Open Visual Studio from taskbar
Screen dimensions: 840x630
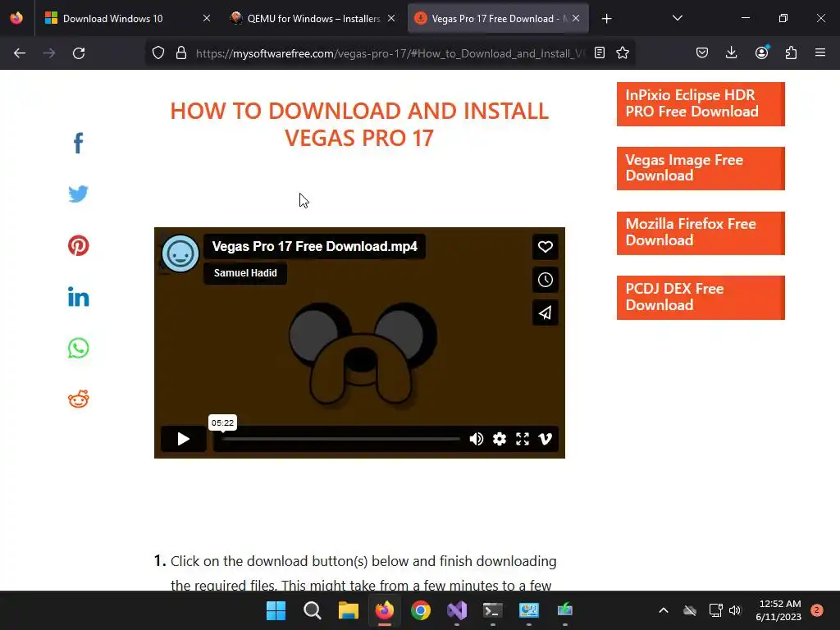click(457, 610)
